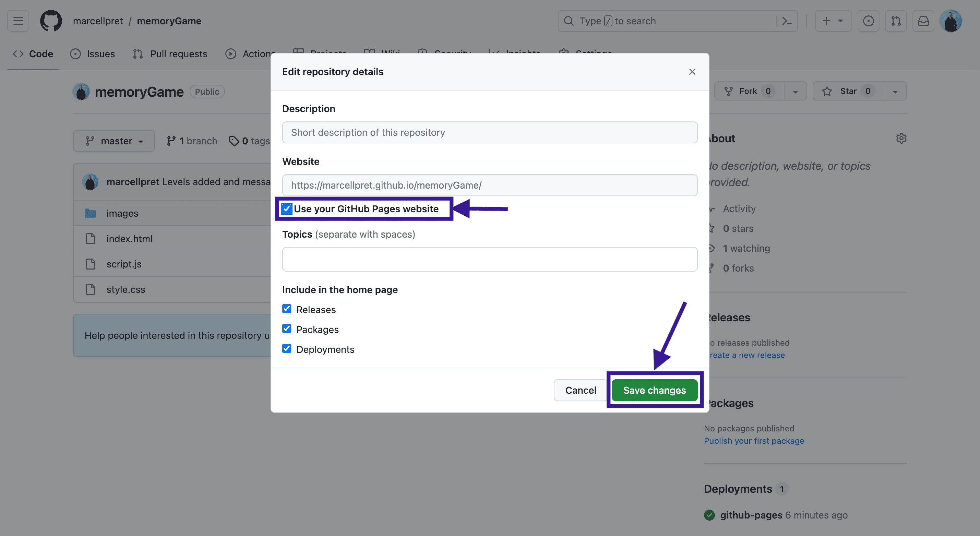Toggle the Deployments checkbox
The image size is (980, 536).
286,348
